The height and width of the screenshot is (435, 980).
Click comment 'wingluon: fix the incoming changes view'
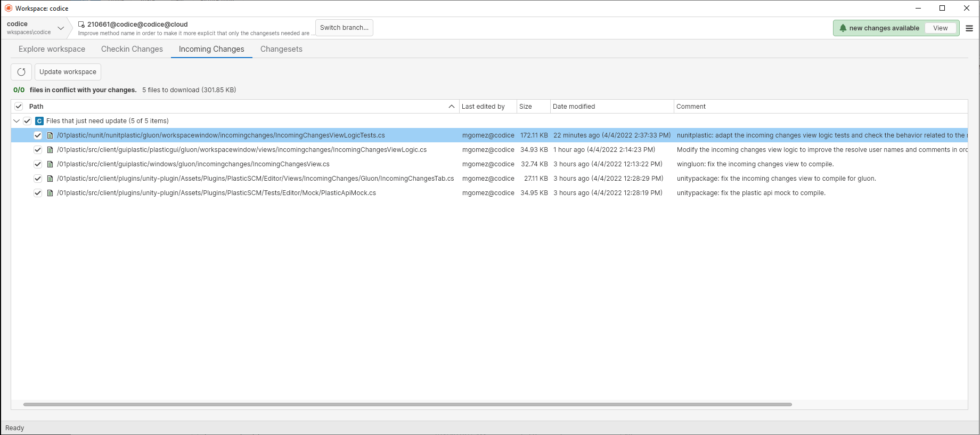[755, 164]
